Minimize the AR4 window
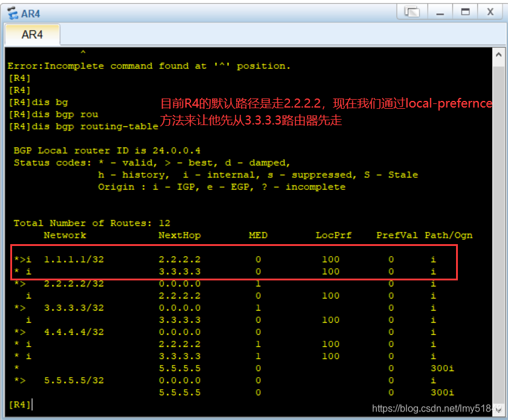The height and width of the screenshot is (420, 508). pyautogui.click(x=440, y=12)
